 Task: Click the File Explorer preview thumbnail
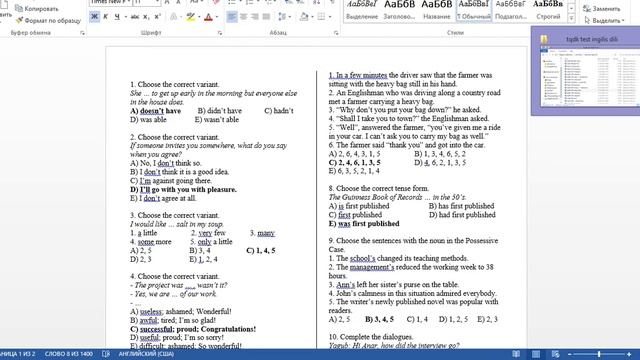[590, 77]
